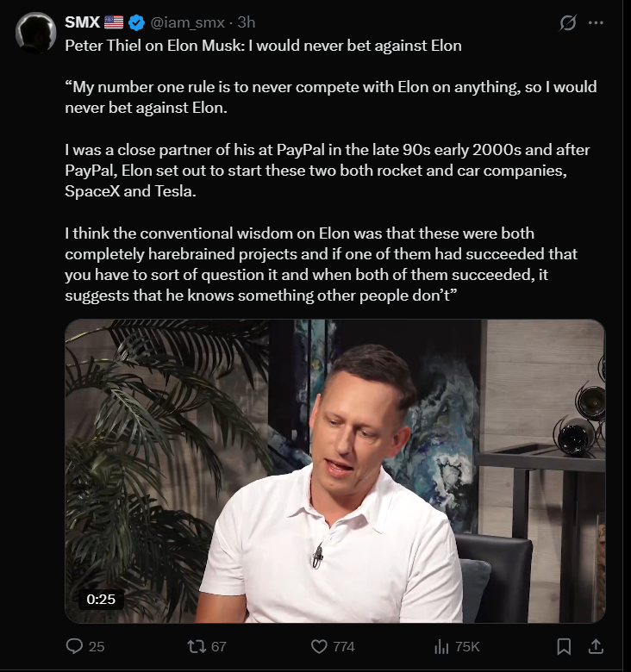
Task: Click the US flag emoji beside SMX
Action: coord(114,22)
